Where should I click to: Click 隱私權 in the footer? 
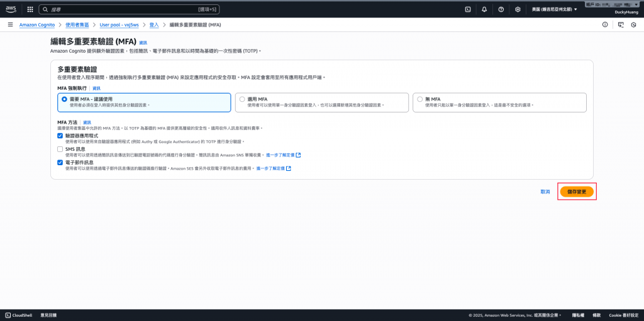pyautogui.click(x=577, y=315)
